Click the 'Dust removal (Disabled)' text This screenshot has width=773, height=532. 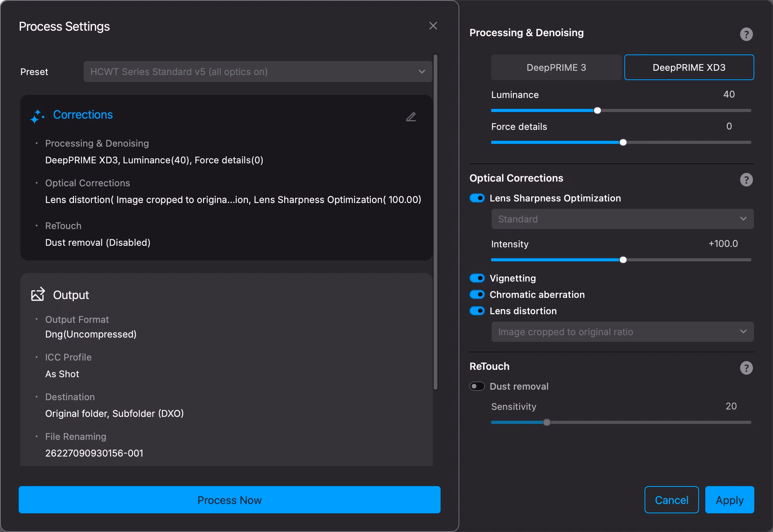click(x=98, y=243)
